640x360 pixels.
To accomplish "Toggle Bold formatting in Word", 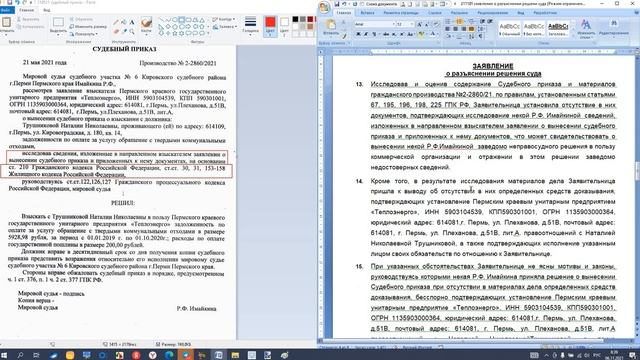I will [x=358, y=34].
